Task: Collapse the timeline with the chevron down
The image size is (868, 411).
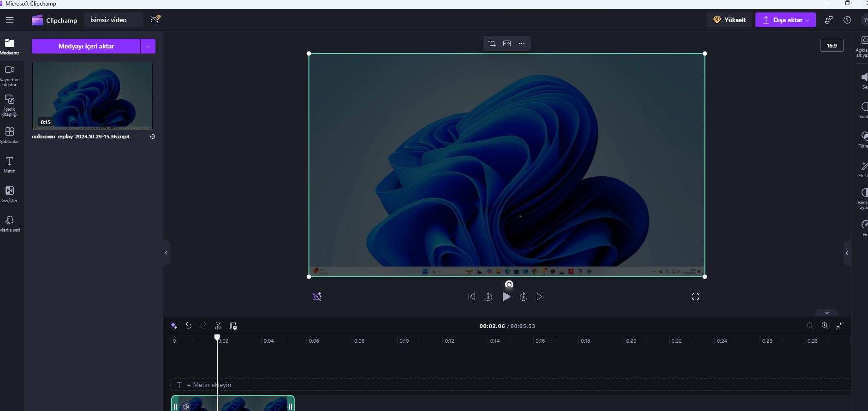Action: (827, 313)
